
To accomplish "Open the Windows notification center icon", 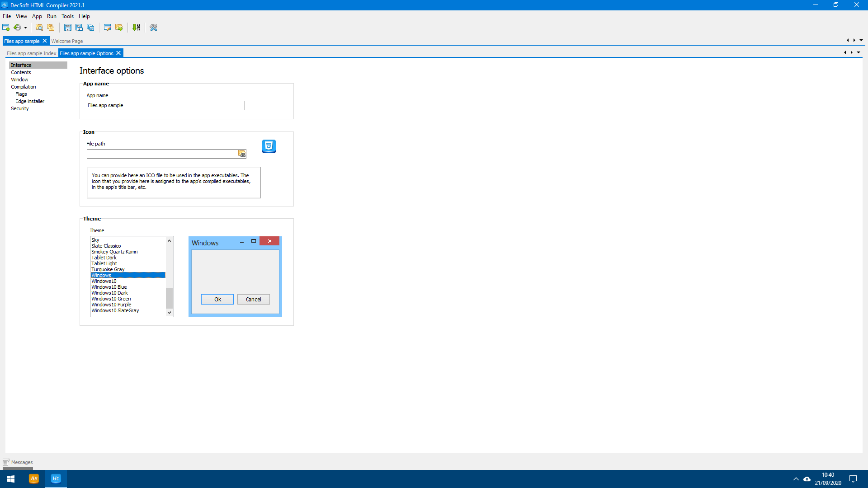I will (853, 479).
